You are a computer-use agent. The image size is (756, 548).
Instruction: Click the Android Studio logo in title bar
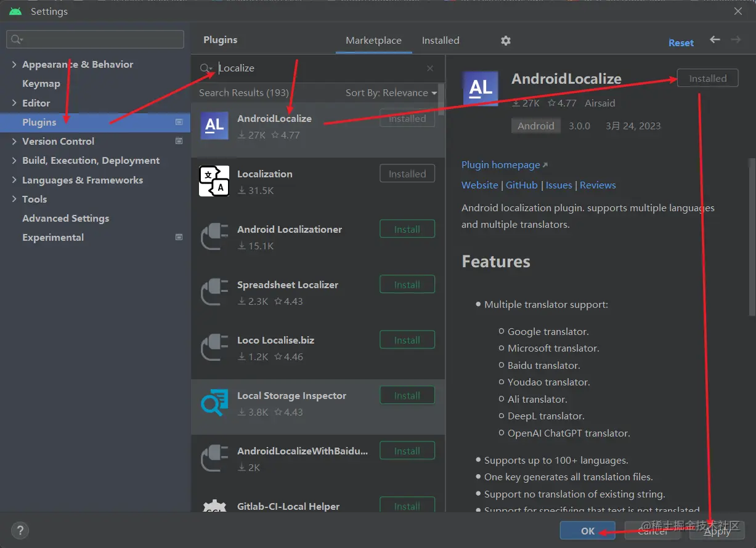click(x=15, y=11)
